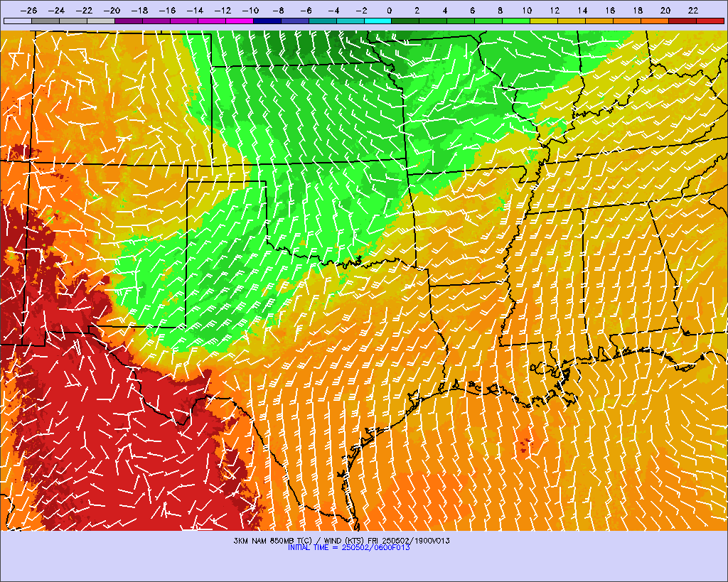Image resolution: width=728 pixels, height=582 pixels.
Task: Click the "-2" scale label
Action: [x=361, y=11]
